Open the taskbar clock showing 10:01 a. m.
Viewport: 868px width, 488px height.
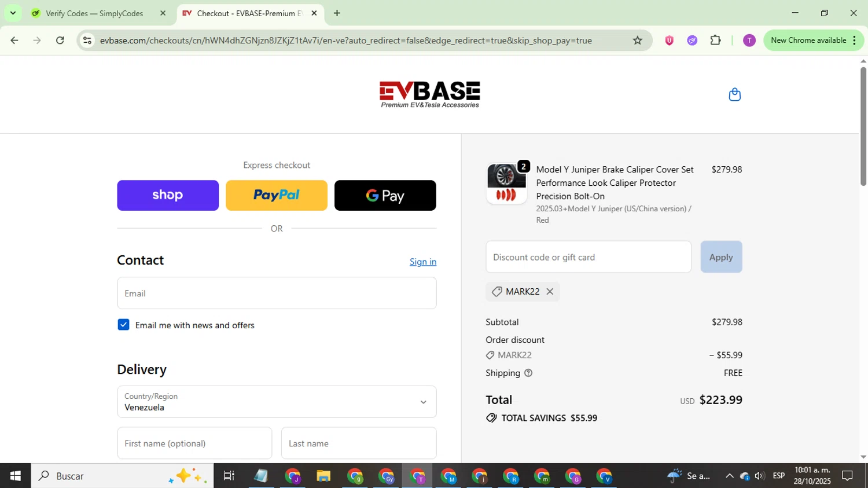coord(812,476)
